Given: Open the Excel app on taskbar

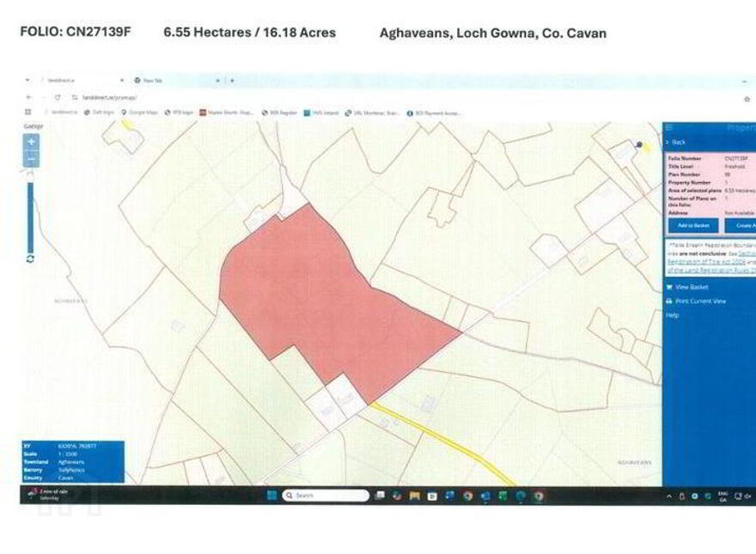Looking at the screenshot, I should point(503,496).
